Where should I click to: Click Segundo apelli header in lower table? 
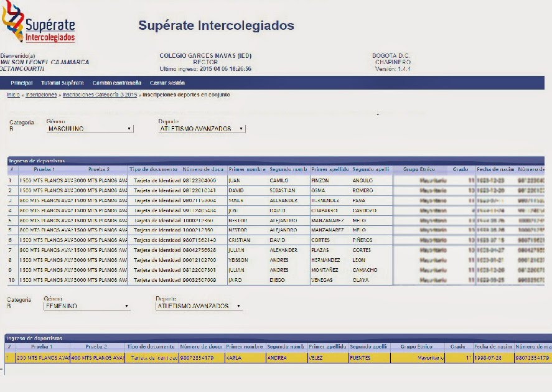click(x=368, y=347)
